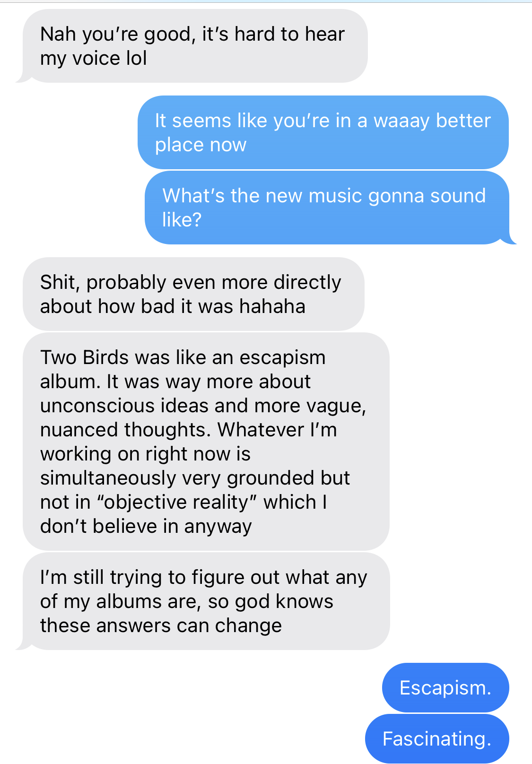Image resolution: width=532 pixels, height=764 pixels.
Task: Select the "waaay better place now" bubble
Action: click(323, 132)
